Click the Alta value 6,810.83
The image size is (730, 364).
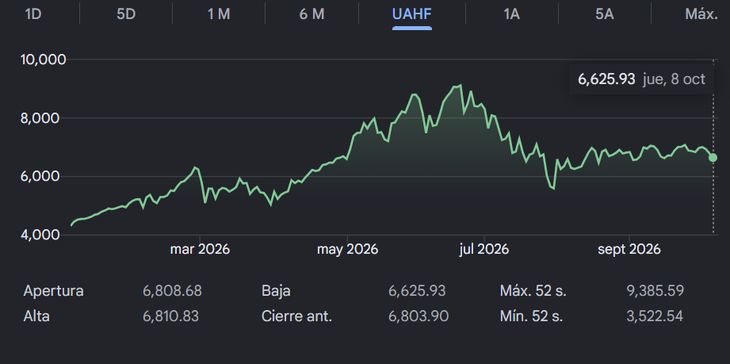coord(171,317)
